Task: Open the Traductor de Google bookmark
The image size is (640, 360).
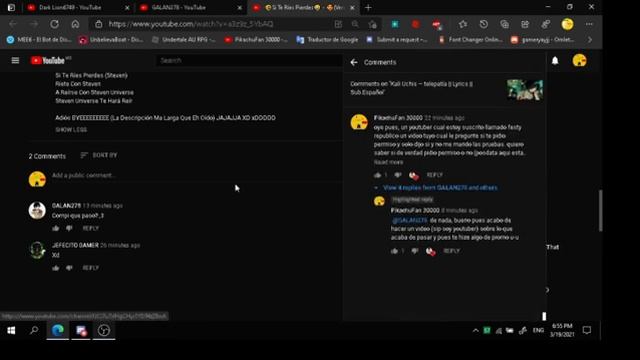Action: point(327,40)
